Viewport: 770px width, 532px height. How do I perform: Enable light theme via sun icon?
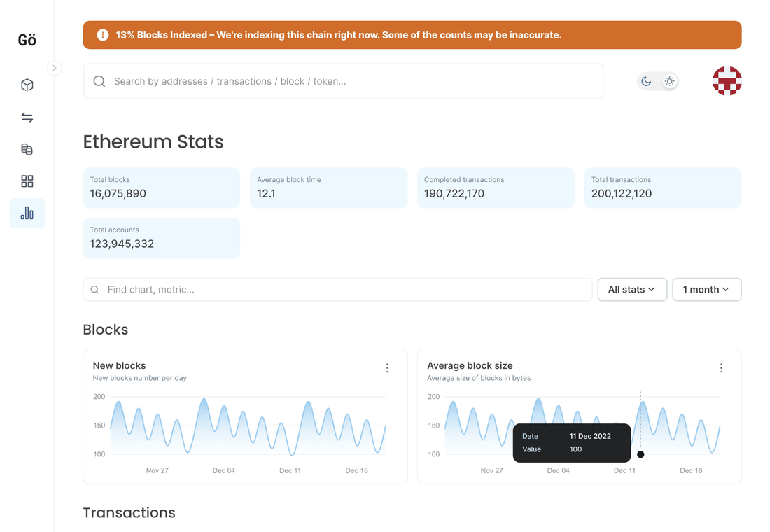coord(669,80)
